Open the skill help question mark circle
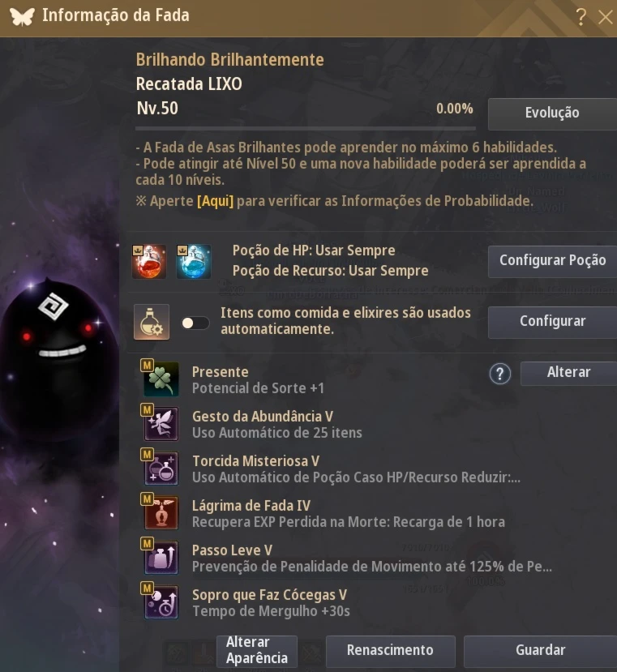This screenshot has width=617, height=672. pos(500,374)
